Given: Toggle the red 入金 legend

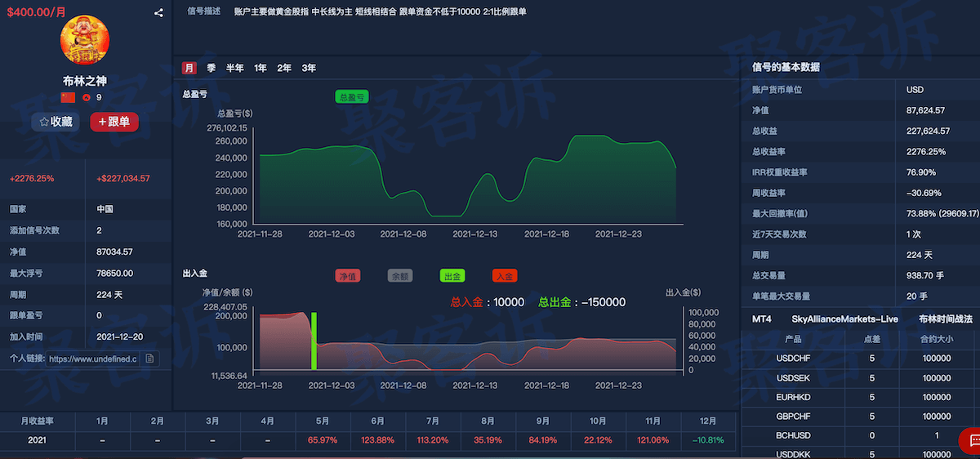Looking at the screenshot, I should click(x=505, y=276).
